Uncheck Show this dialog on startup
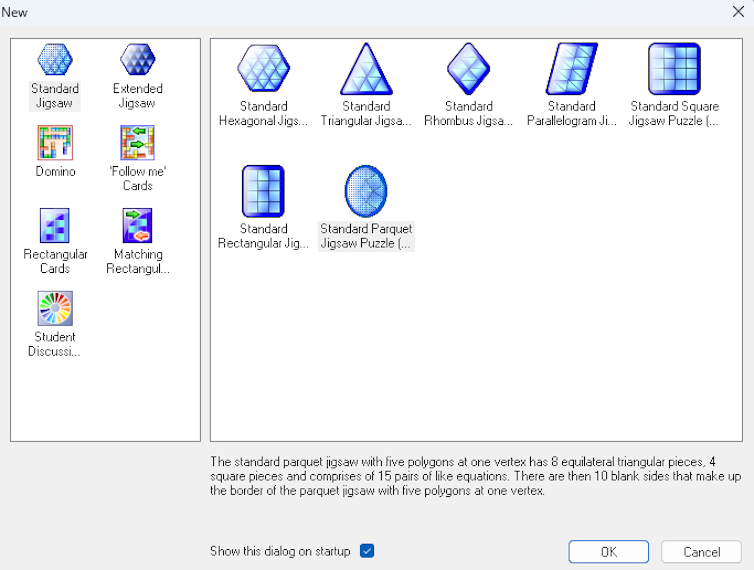754x570 pixels. coord(367,551)
